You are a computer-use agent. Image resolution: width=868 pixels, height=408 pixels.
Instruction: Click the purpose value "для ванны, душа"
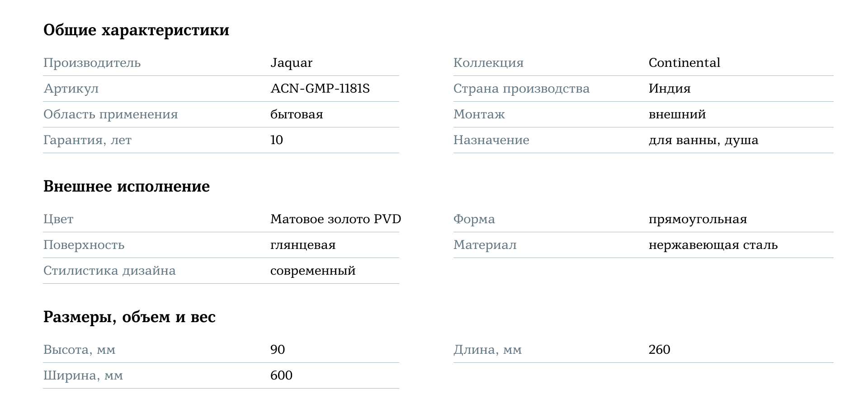[x=703, y=140]
